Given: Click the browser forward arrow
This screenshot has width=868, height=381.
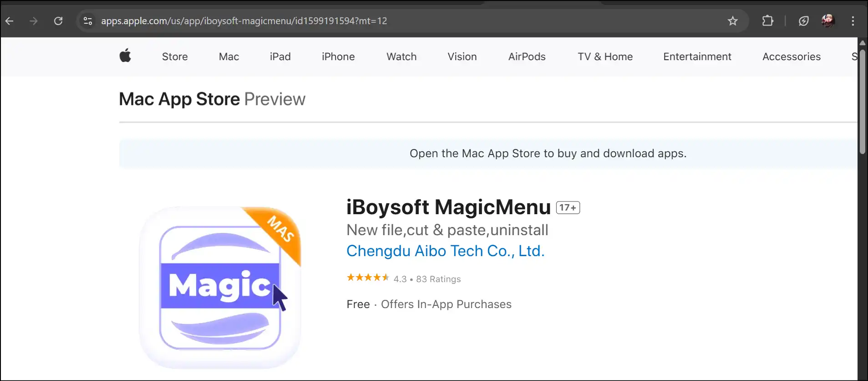Looking at the screenshot, I should (34, 21).
